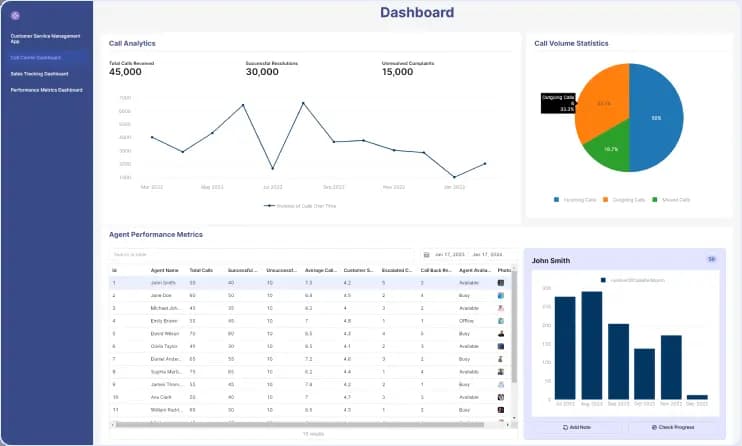The height and width of the screenshot is (446, 742).
Task: Click the badge icon on John Smith card
Action: pyautogui.click(x=712, y=259)
